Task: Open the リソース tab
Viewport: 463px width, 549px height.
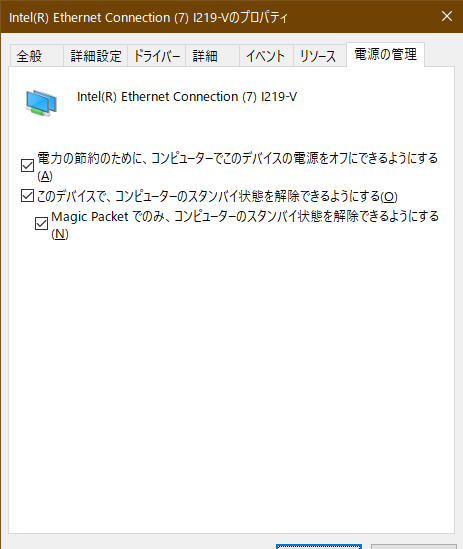Action: [x=320, y=56]
